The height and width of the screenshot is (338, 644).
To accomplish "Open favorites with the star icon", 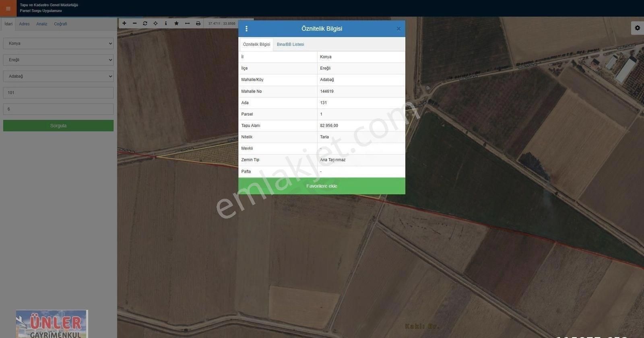I will [176, 23].
